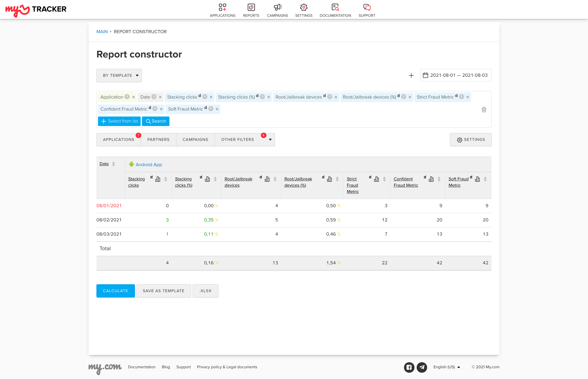Sort by Stacking clicks (%) arrows
This screenshot has width=588, height=379.
click(215, 179)
